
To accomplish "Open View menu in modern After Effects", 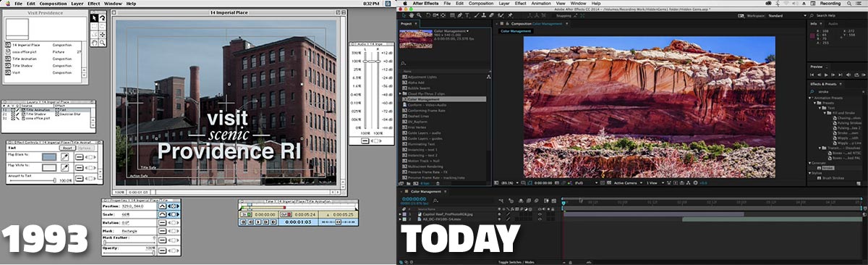I will [561, 4].
